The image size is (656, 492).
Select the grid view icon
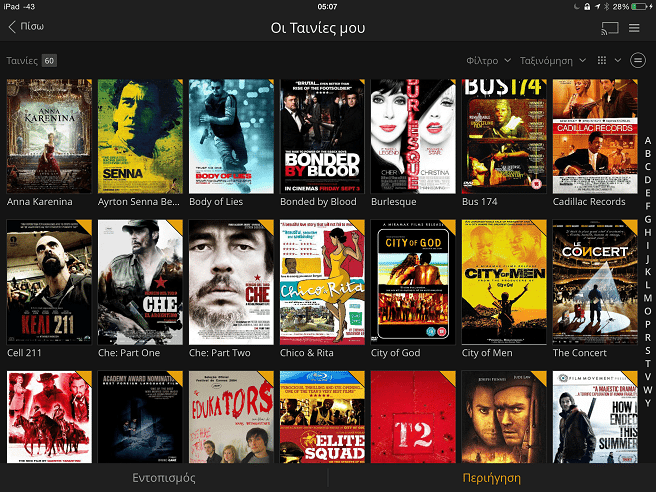tap(602, 60)
